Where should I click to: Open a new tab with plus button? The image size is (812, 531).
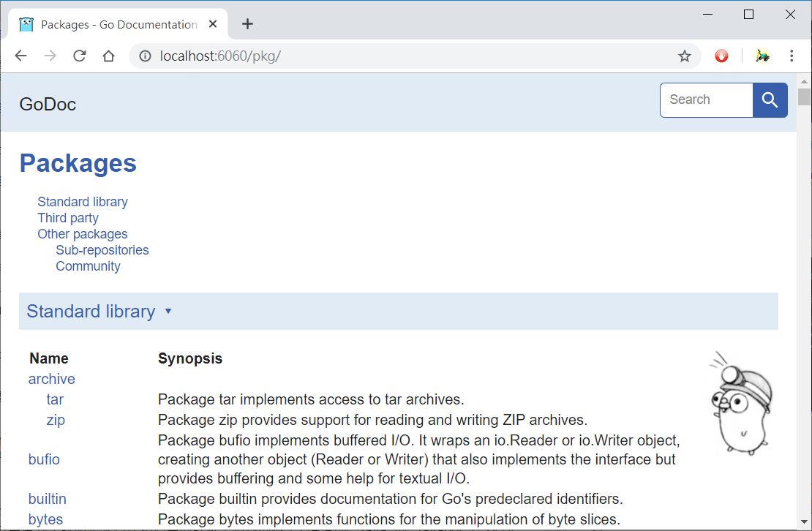(247, 24)
